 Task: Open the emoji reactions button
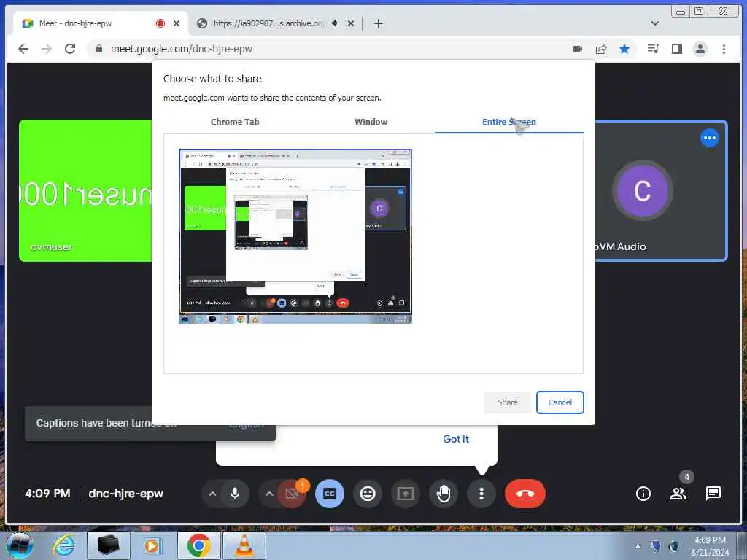coord(368,494)
